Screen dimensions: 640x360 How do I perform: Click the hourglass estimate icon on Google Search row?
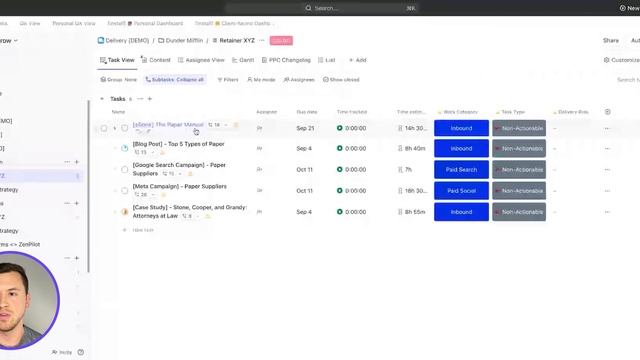[400, 169]
